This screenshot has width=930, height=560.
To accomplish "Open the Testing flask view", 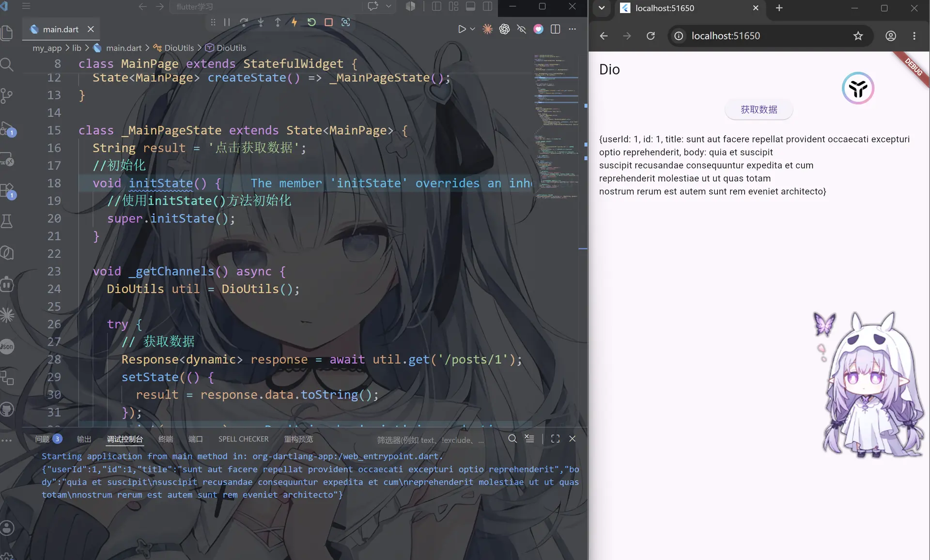I will [x=7, y=221].
